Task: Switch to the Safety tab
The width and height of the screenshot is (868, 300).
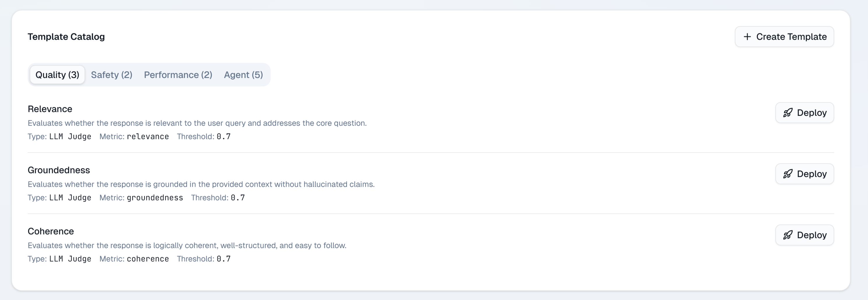Action: 112,75
